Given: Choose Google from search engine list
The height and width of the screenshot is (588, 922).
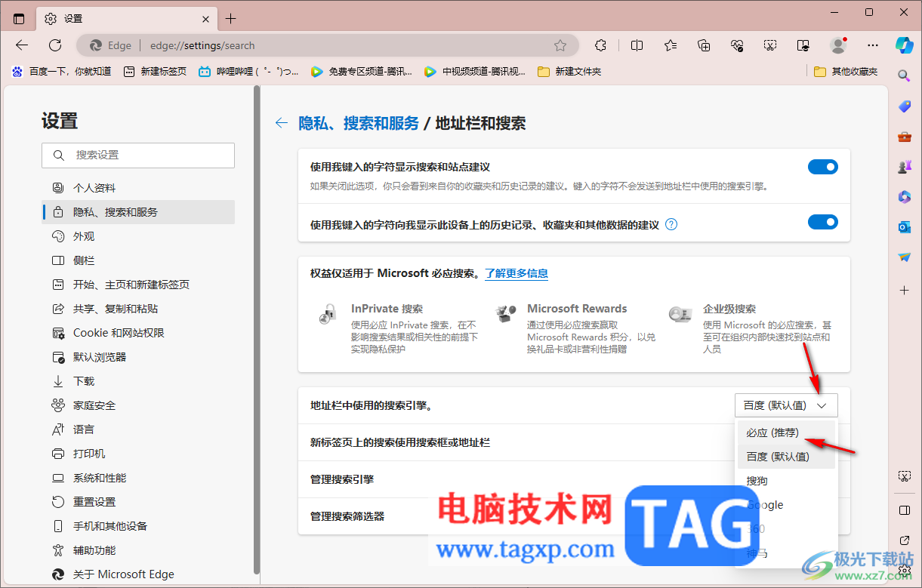Looking at the screenshot, I should pos(786,505).
